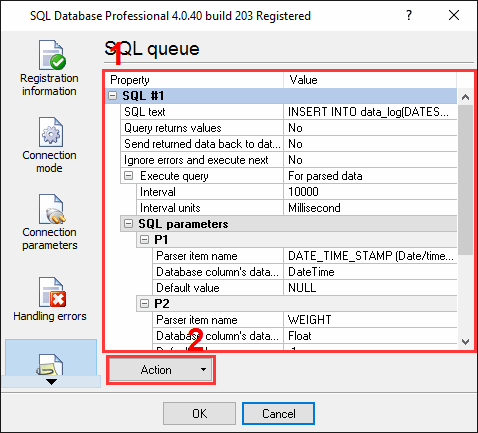Image resolution: width=478 pixels, height=433 pixels.
Task: Select Ignore errors and execute next property
Action: (202, 160)
